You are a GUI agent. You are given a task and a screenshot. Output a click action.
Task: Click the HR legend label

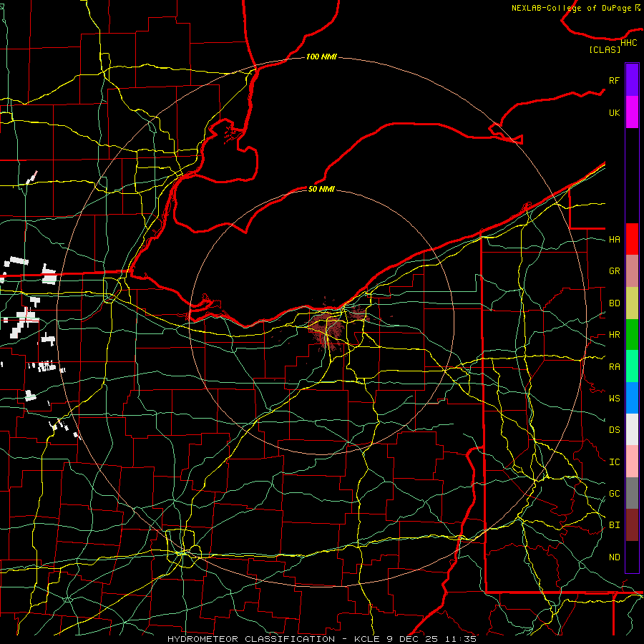click(615, 335)
